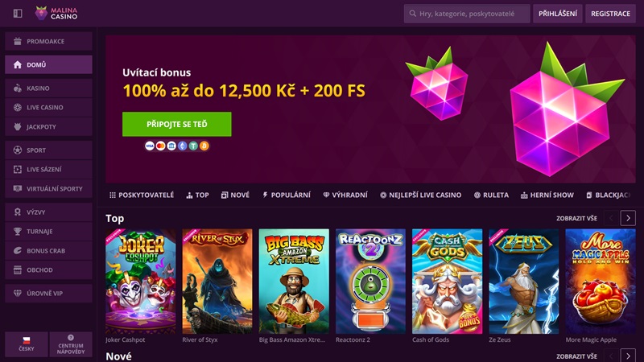Show next games in Nové row
644x362 pixels.
(x=628, y=356)
